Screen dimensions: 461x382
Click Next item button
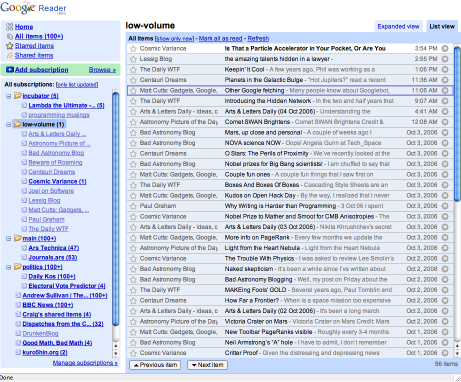pos(207,365)
